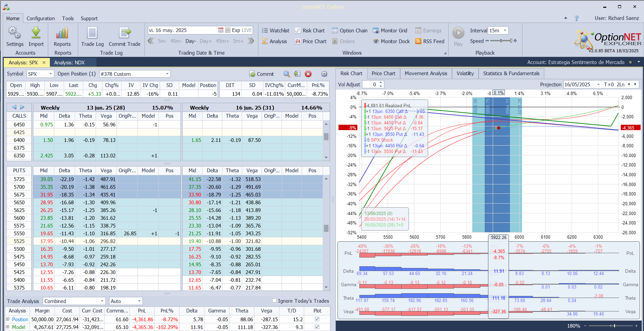The height and width of the screenshot is (331, 644).
Task: Open the Watchlist window
Action: coord(276,31)
